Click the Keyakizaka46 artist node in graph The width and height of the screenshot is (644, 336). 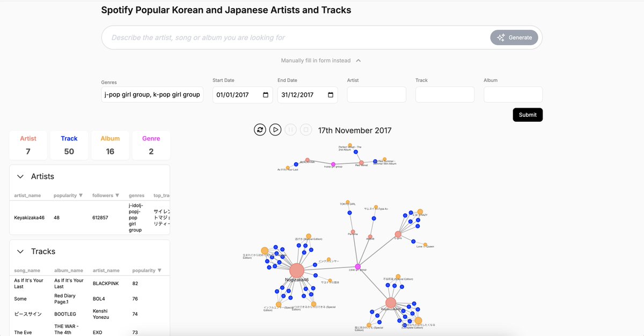pos(391,302)
